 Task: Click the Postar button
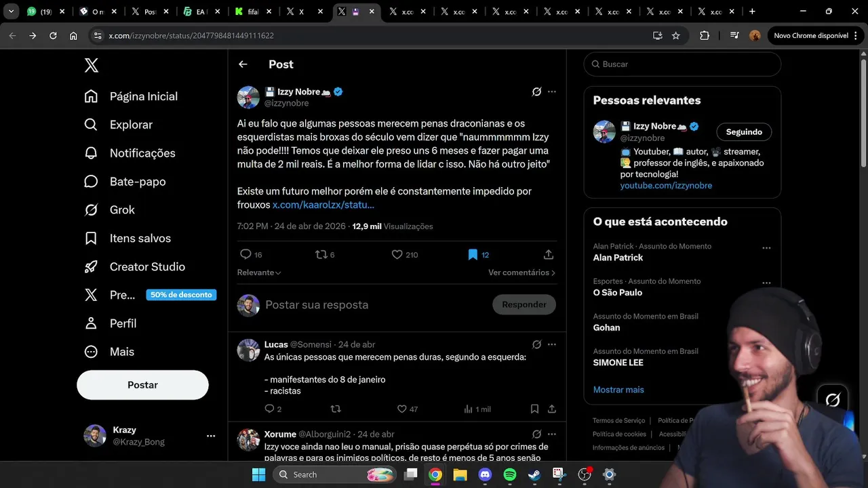coord(142,385)
